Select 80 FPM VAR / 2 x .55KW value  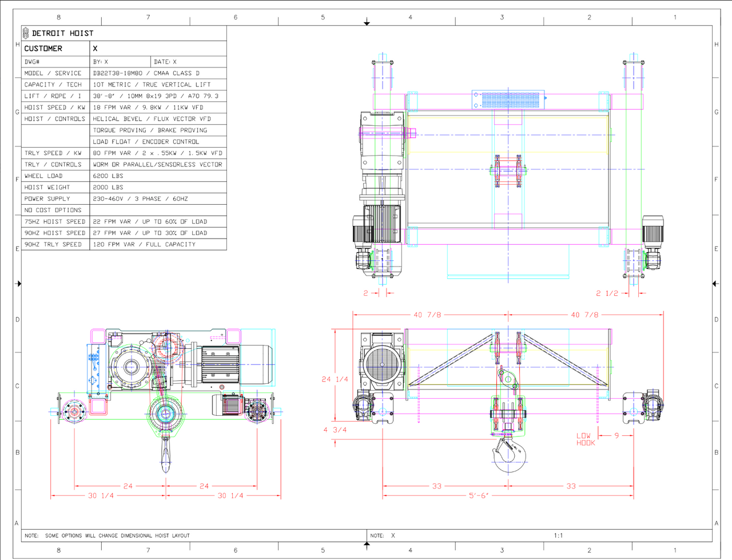click(157, 153)
